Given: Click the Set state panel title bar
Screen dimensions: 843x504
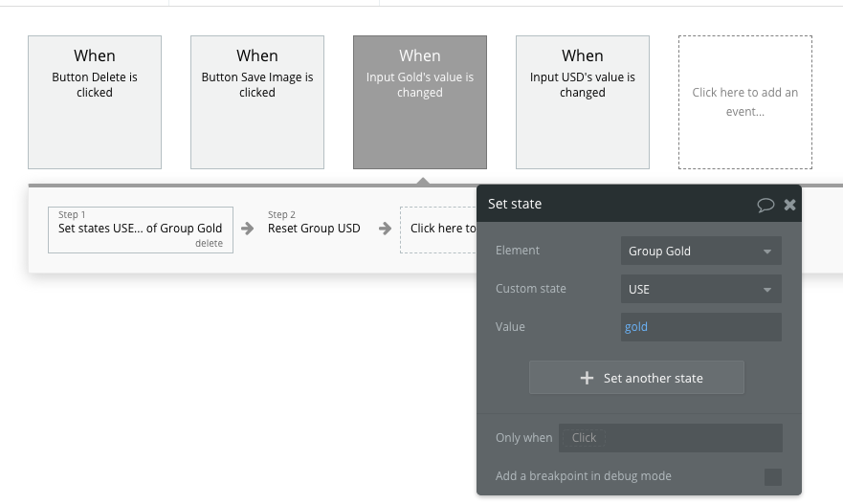Looking at the screenshot, I should [612, 204].
